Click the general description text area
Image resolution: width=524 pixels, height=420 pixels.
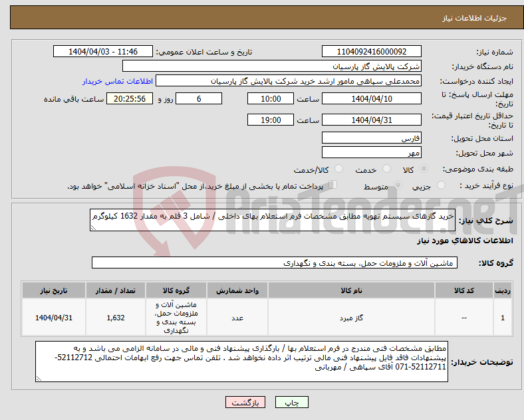273,220
